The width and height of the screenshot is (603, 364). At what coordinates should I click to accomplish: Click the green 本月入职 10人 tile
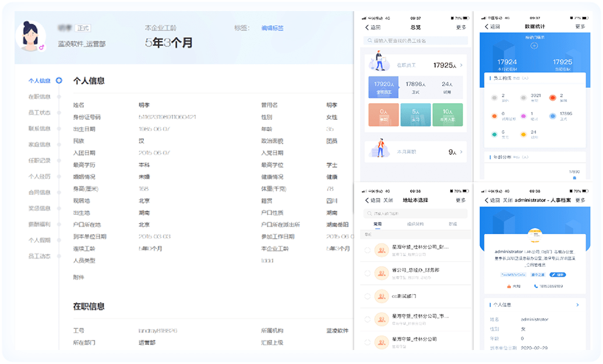(447, 114)
